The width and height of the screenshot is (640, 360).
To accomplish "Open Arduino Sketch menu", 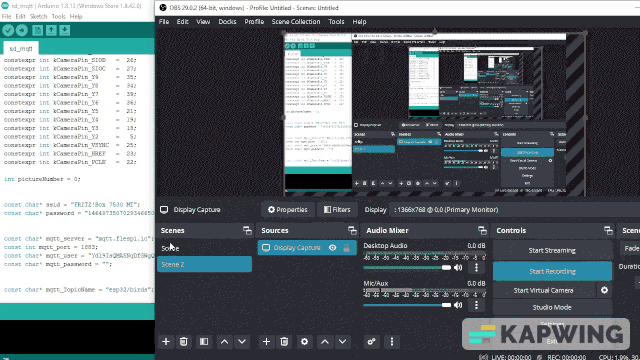I will (x=38, y=16).
